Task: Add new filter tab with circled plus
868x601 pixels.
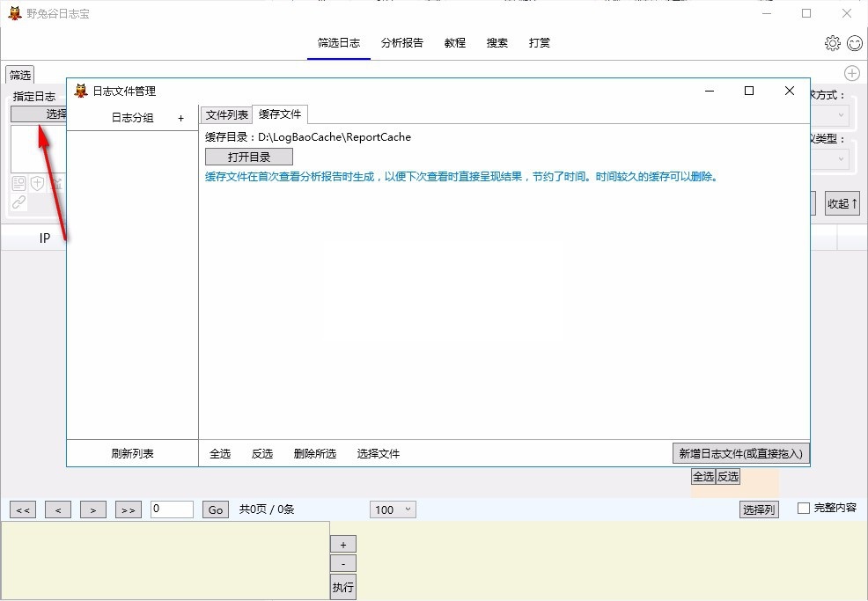Action: [x=851, y=73]
